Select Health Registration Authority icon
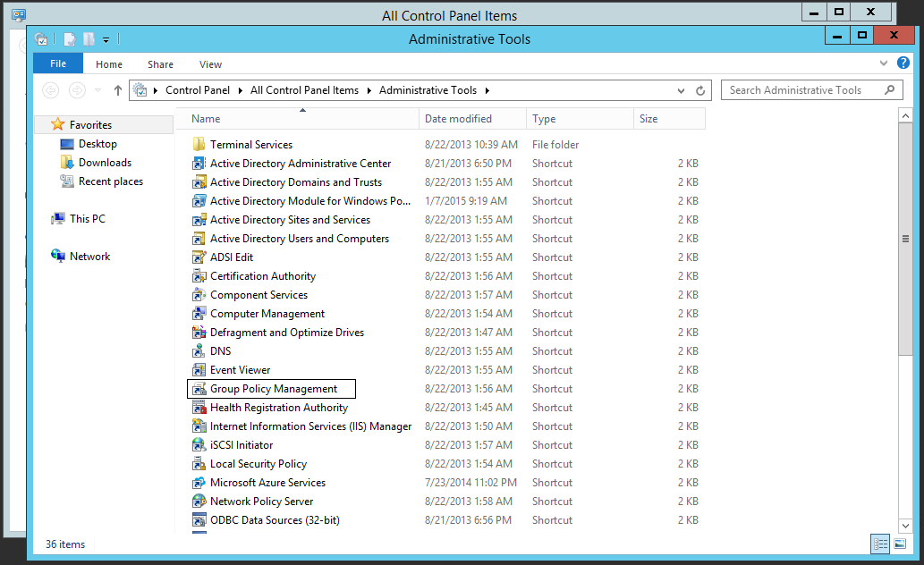The width and height of the screenshot is (924, 565). coord(199,408)
